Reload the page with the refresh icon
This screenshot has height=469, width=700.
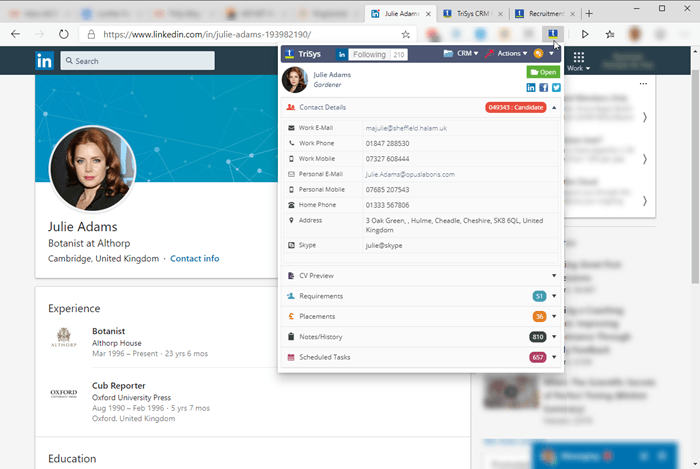point(63,34)
